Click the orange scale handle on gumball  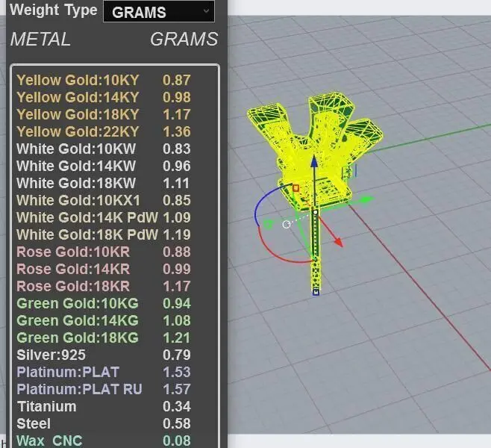tap(295, 188)
